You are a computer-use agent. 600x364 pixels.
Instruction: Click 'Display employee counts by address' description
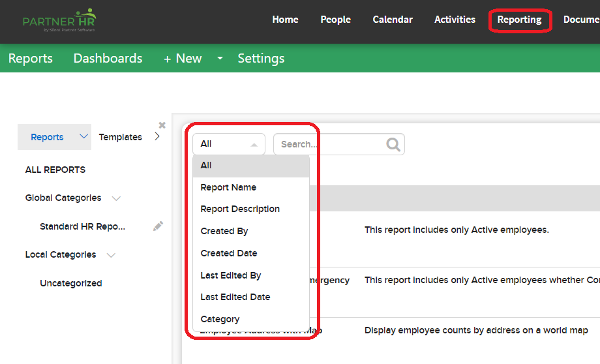(476, 330)
